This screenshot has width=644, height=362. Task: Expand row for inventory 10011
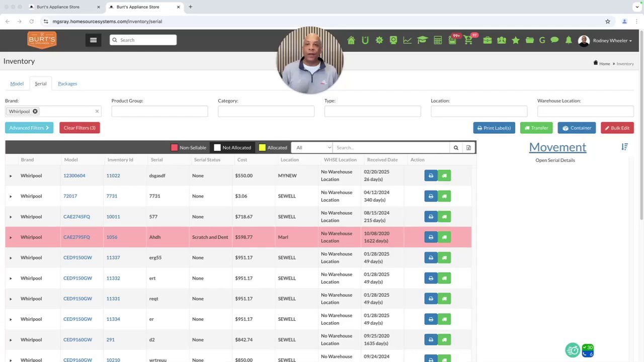(x=11, y=217)
